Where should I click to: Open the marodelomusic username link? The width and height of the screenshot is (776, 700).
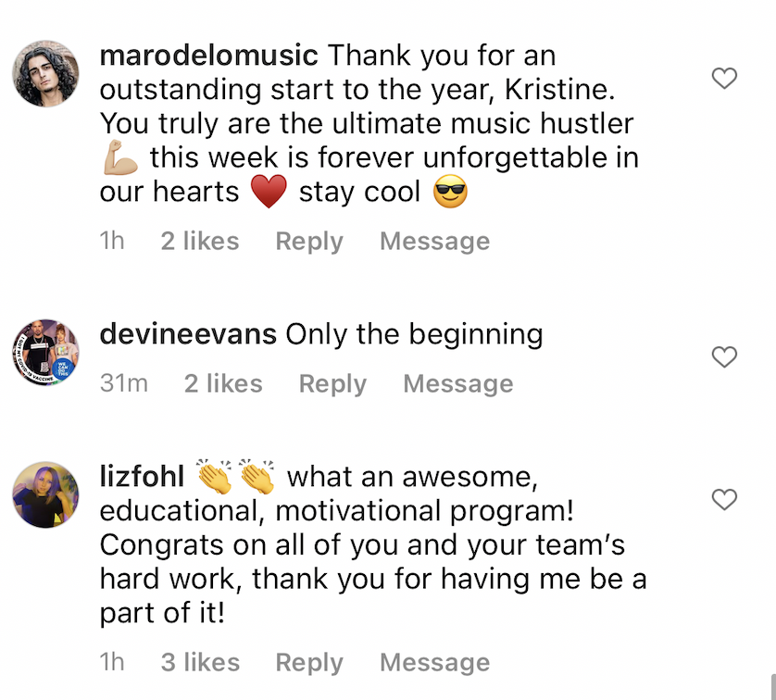coord(208,55)
